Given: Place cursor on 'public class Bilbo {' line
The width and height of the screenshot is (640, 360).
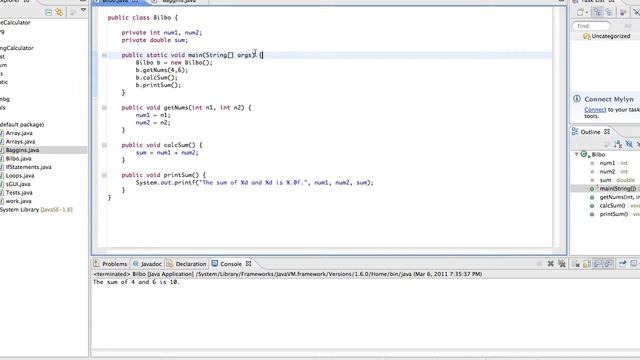Looking at the screenshot, I should 142,18.
